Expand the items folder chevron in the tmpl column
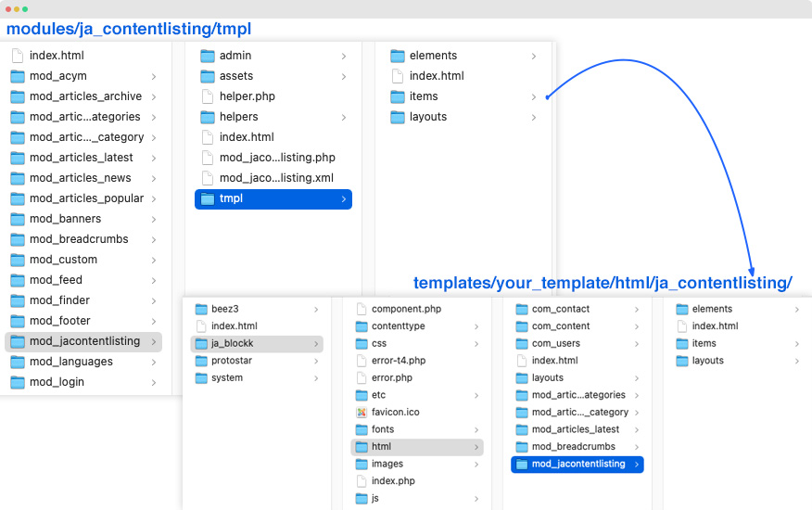The width and height of the screenshot is (812, 510). tap(533, 97)
